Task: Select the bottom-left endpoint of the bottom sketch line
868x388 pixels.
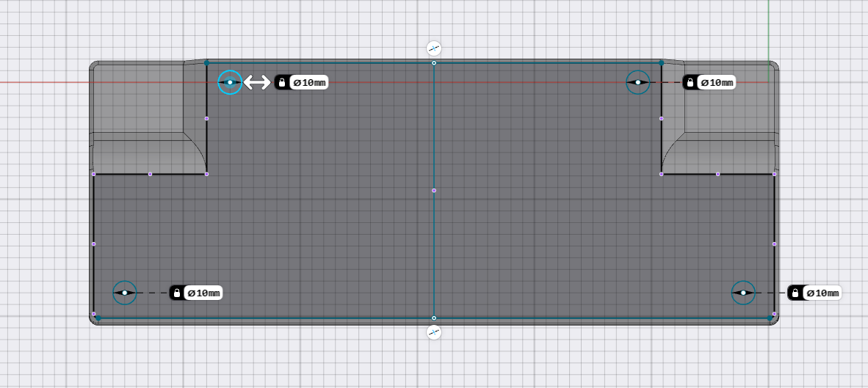Action: click(98, 318)
